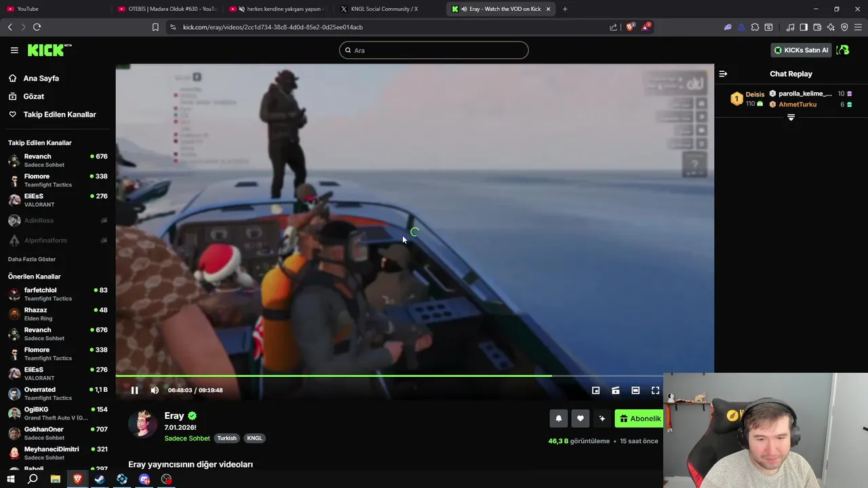Open the Eray channel name link

[x=174, y=416]
